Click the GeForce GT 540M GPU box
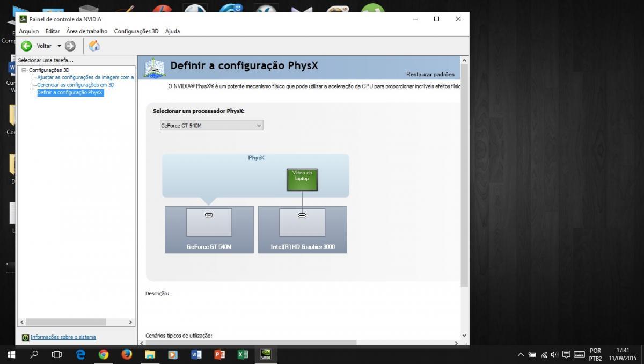The width and height of the screenshot is (644, 364). tap(209, 229)
